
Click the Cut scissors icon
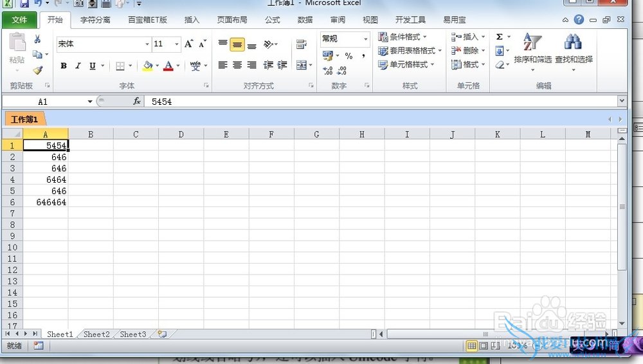point(37,39)
